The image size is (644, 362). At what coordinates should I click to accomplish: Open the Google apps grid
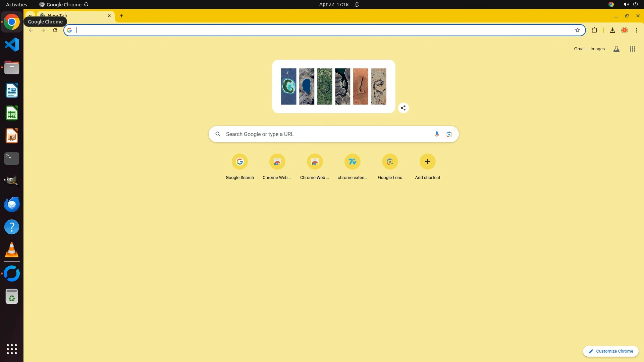click(632, 49)
